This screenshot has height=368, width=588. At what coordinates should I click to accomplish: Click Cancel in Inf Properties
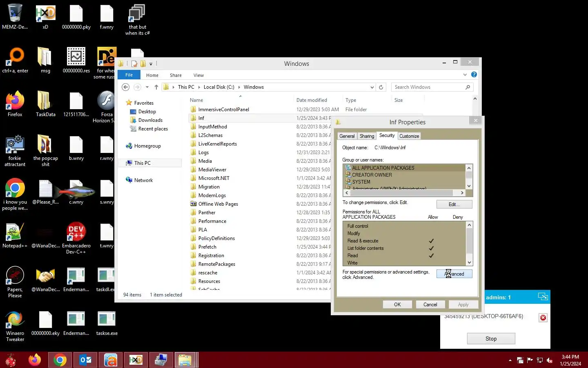430,305
